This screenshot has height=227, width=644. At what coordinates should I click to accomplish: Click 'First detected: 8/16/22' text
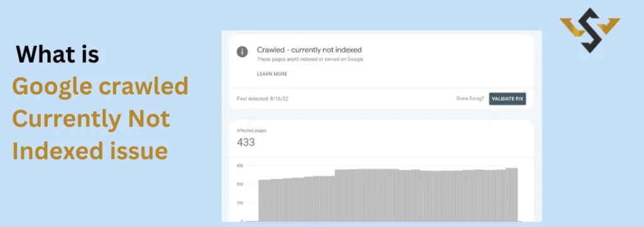pyautogui.click(x=262, y=99)
